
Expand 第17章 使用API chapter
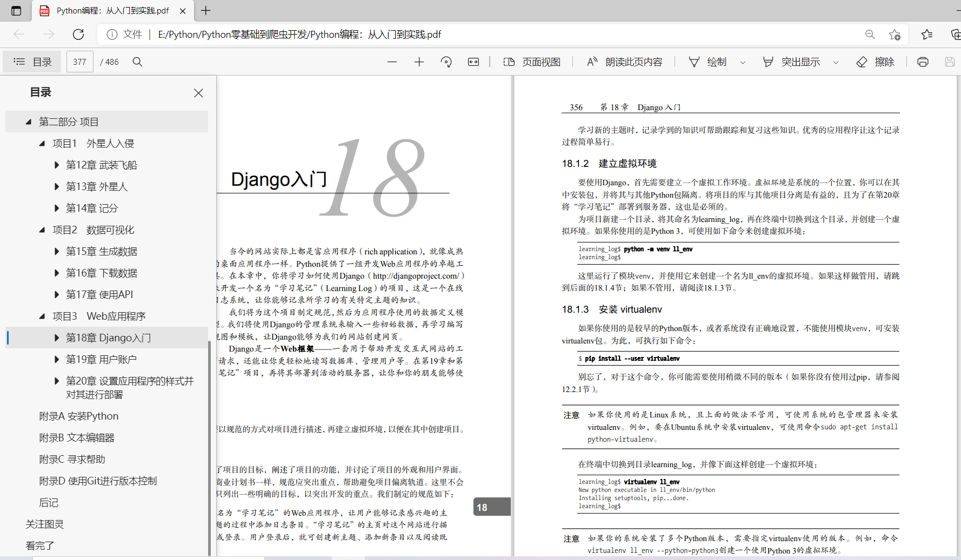tap(56, 295)
